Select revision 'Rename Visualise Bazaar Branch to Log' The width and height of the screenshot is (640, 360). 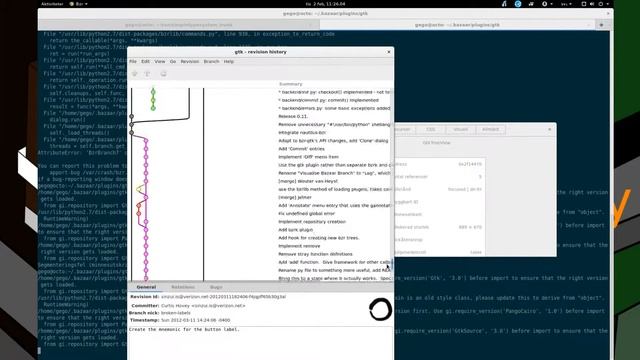coord(334,173)
